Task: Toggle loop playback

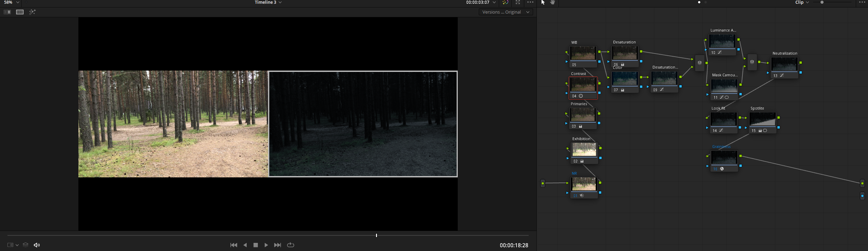Action: click(x=290, y=245)
